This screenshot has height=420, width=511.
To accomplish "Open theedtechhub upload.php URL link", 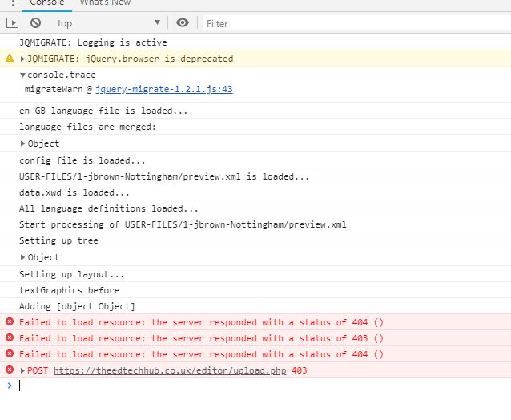I will click(x=170, y=370).
